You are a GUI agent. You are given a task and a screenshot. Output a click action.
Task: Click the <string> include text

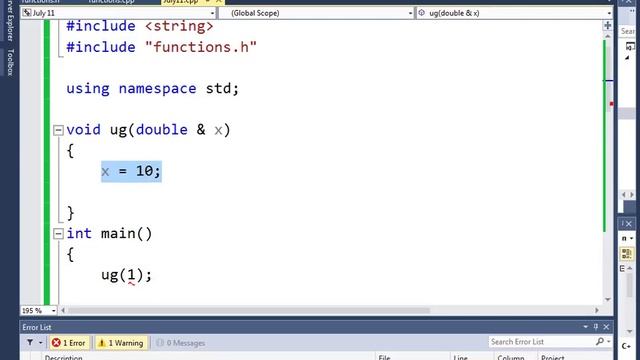tap(179, 27)
